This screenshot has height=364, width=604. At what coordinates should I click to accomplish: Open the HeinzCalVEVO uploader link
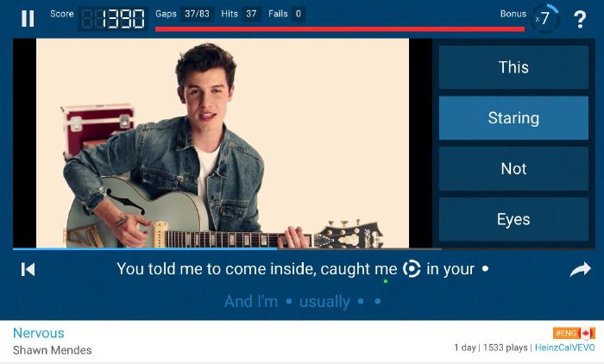click(564, 348)
